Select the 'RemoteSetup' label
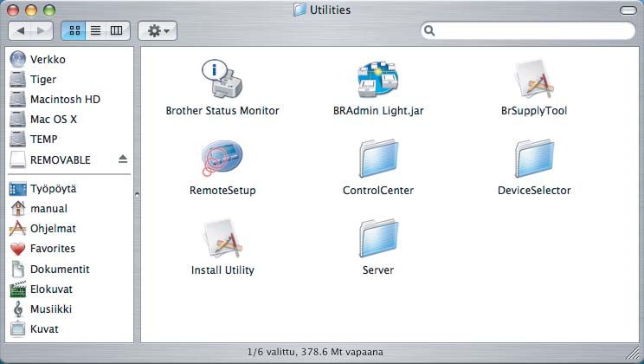 (x=222, y=191)
